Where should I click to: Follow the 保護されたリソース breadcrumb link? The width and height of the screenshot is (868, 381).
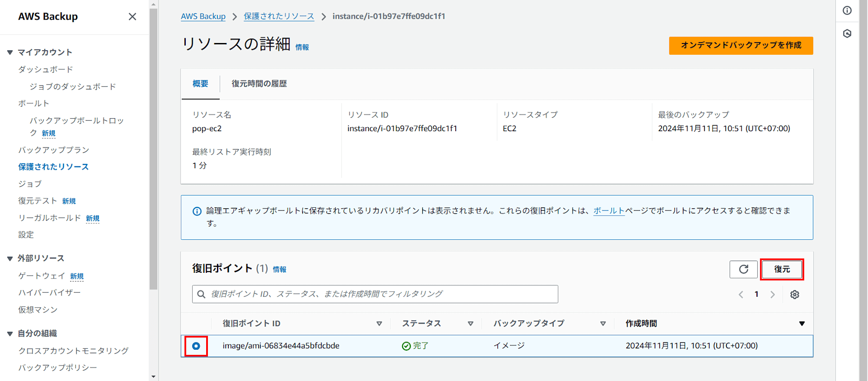(x=279, y=17)
